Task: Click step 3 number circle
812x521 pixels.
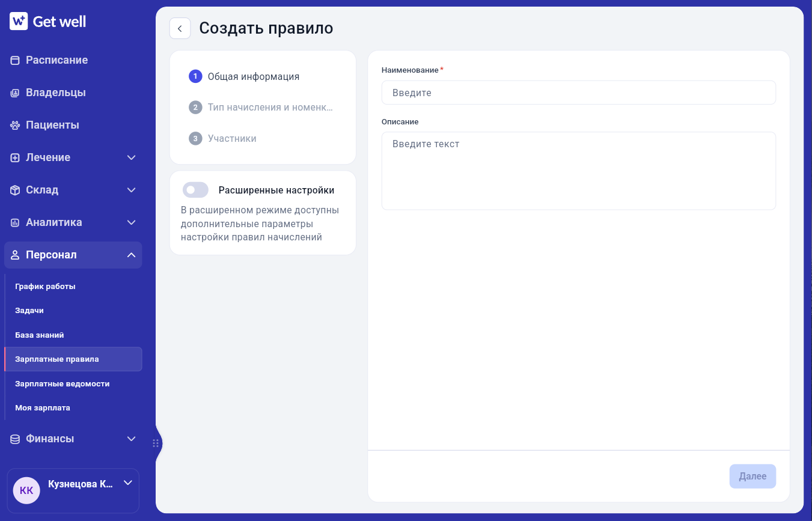Action: (195, 138)
